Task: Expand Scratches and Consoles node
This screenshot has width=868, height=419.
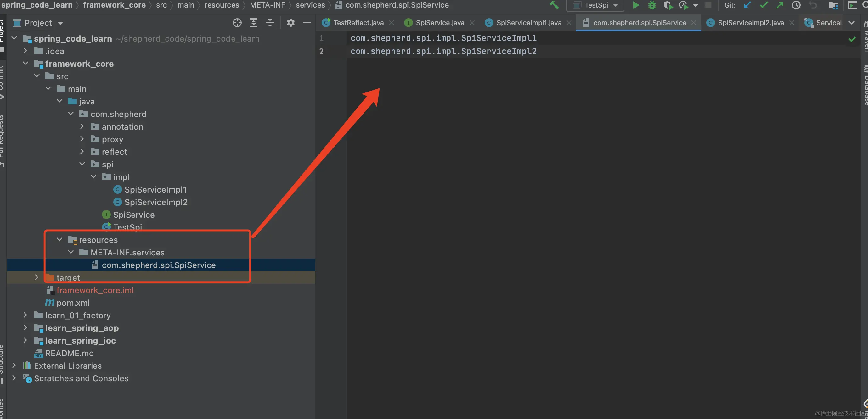Action: click(x=14, y=378)
